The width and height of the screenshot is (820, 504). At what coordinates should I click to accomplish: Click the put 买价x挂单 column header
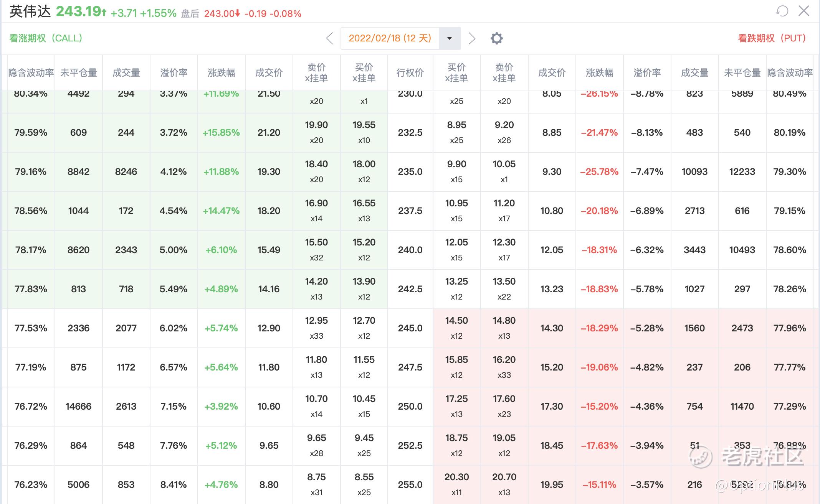coord(457,73)
